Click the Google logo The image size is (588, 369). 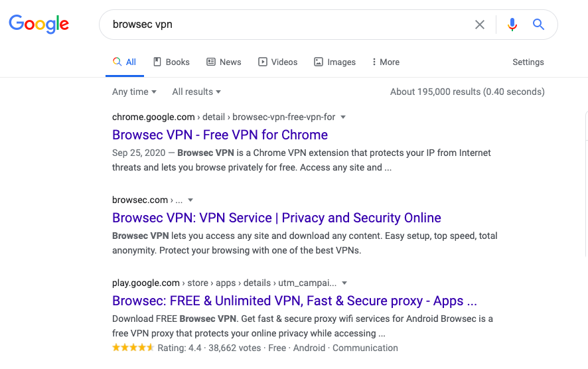coord(38,25)
